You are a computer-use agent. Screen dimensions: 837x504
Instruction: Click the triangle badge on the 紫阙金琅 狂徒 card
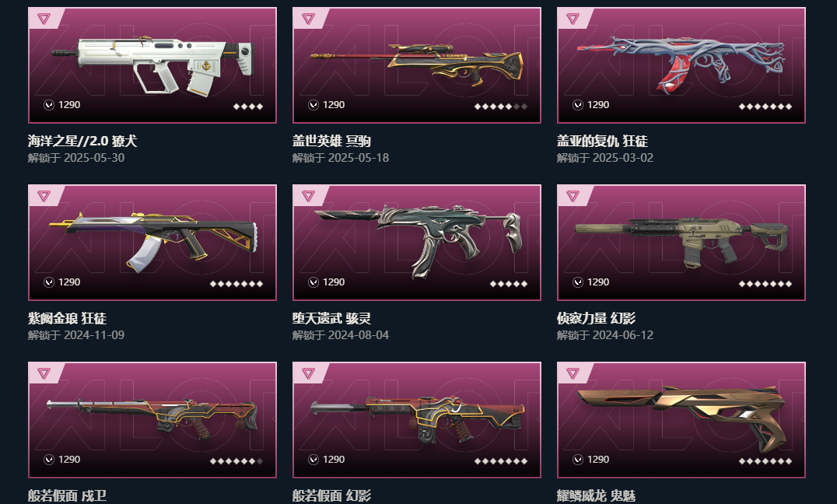click(44, 197)
